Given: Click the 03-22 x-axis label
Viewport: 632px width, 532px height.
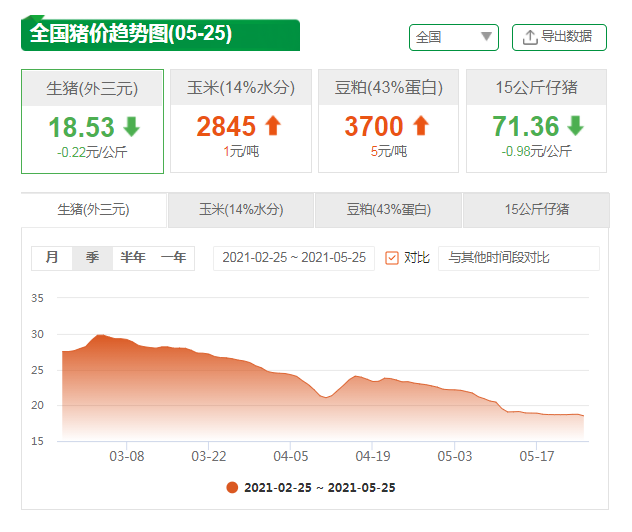Looking at the screenshot, I should pyautogui.click(x=209, y=457).
